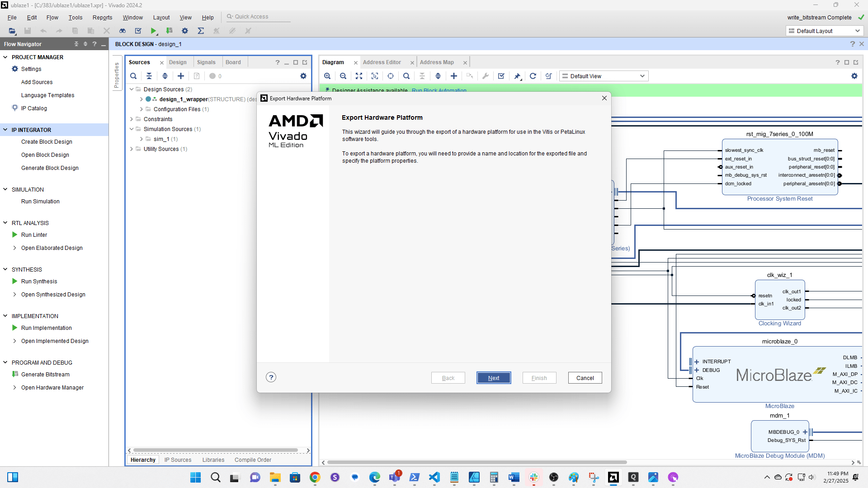
Task: Open the Default View dropdown
Action: tap(604, 76)
